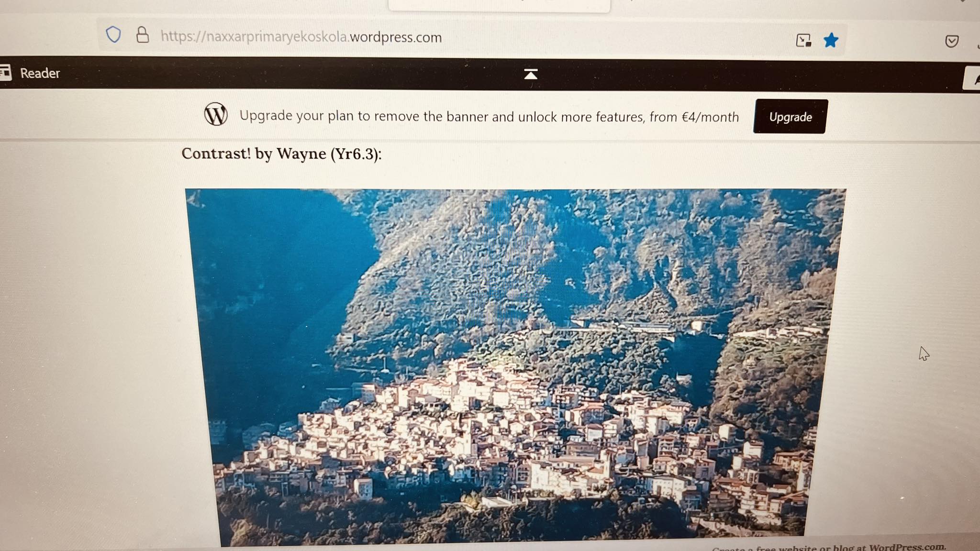Click the WordPress logo in the banner

[x=216, y=114]
